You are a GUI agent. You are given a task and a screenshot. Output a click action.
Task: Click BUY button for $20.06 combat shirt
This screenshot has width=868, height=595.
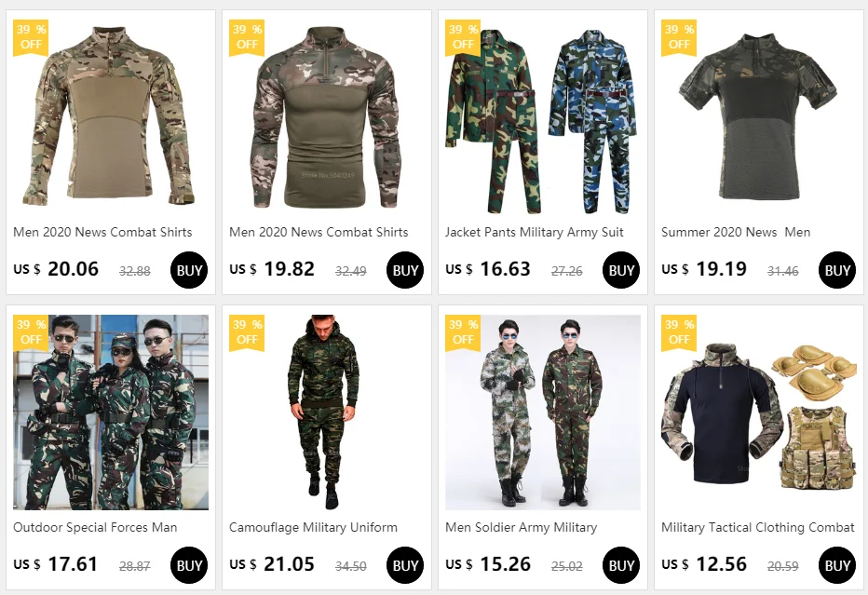(x=189, y=270)
